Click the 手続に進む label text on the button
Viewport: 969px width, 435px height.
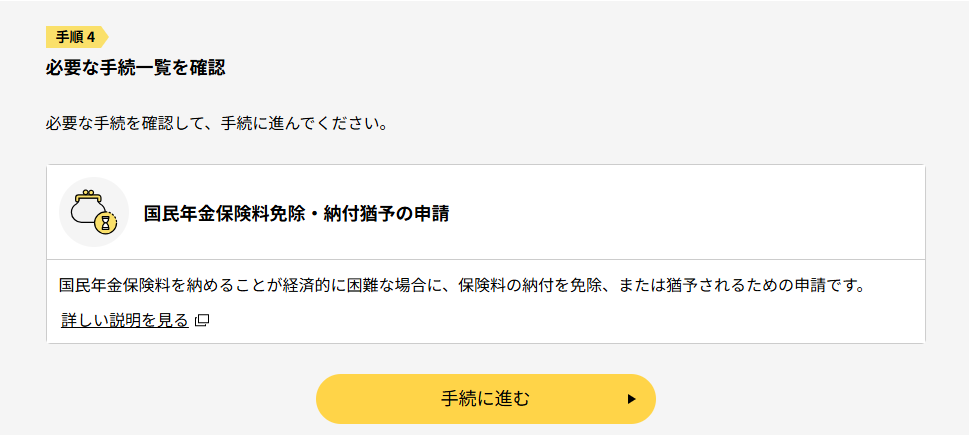tap(486, 399)
